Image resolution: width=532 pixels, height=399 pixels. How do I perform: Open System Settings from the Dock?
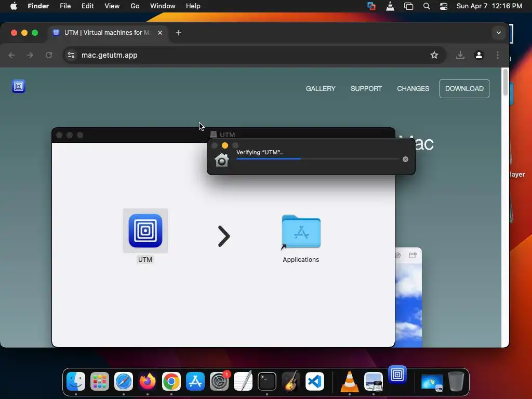click(x=219, y=381)
